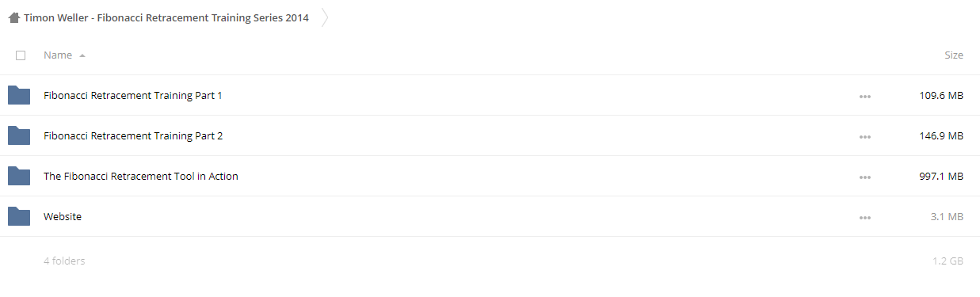
Task: Open the Website folder name link
Action: (63, 216)
